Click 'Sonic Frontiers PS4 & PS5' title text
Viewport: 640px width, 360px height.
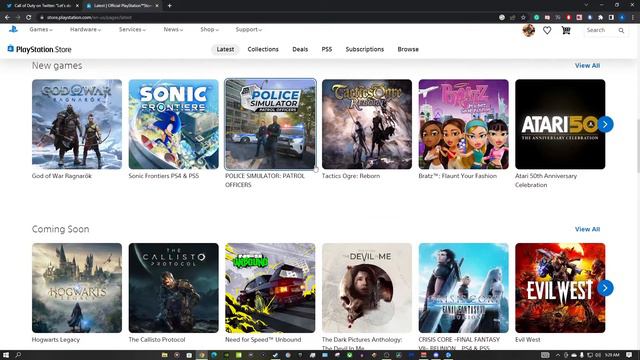pos(164,176)
